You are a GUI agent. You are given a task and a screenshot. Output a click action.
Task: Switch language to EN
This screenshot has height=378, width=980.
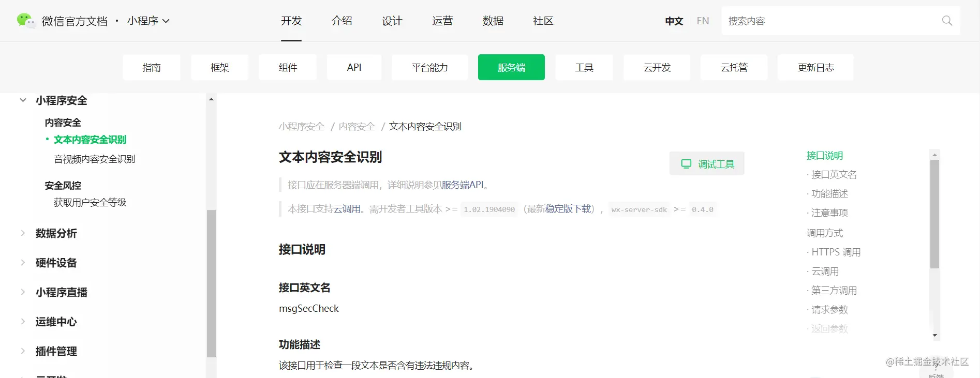pos(703,21)
